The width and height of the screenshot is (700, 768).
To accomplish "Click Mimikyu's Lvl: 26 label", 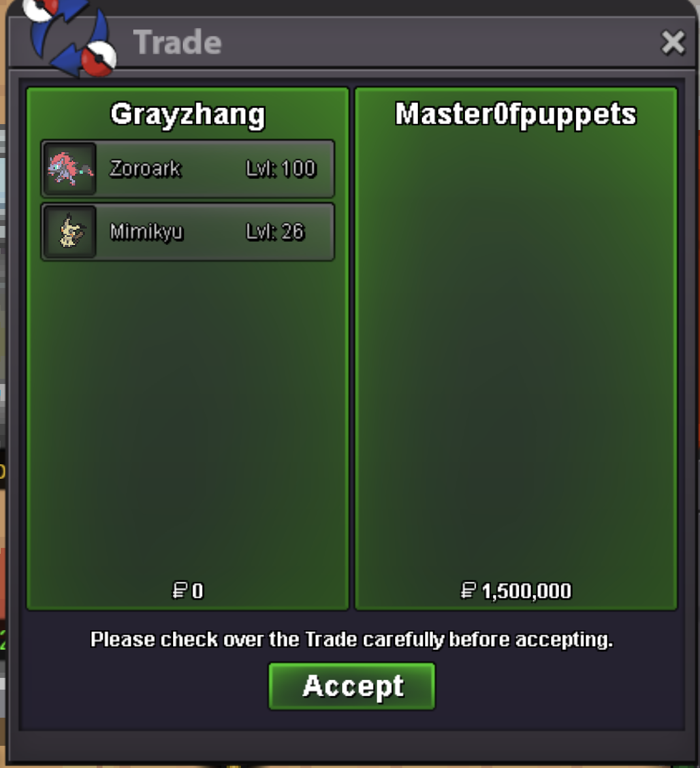I will [275, 232].
